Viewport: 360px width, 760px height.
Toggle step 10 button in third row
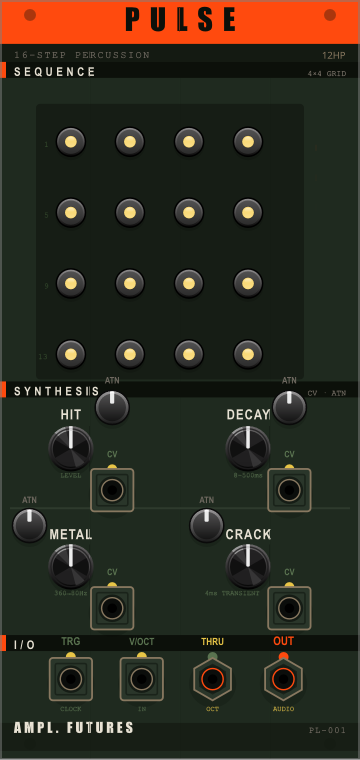click(x=130, y=283)
